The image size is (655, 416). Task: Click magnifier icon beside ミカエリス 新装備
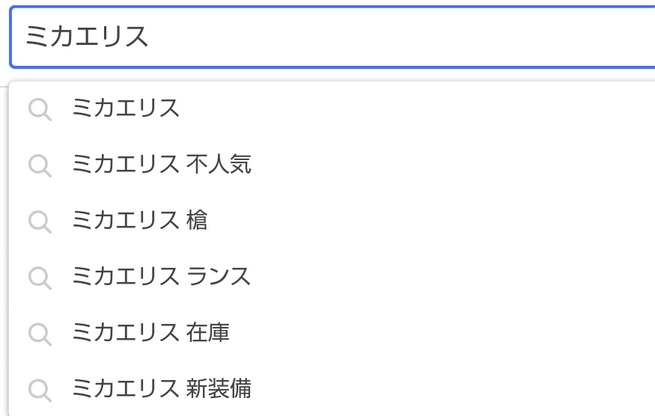tap(40, 390)
